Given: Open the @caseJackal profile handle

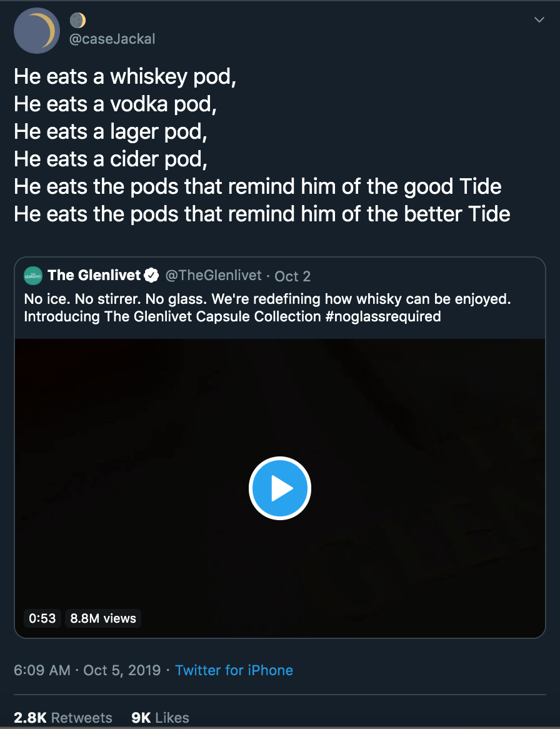Looking at the screenshot, I should click(112, 39).
